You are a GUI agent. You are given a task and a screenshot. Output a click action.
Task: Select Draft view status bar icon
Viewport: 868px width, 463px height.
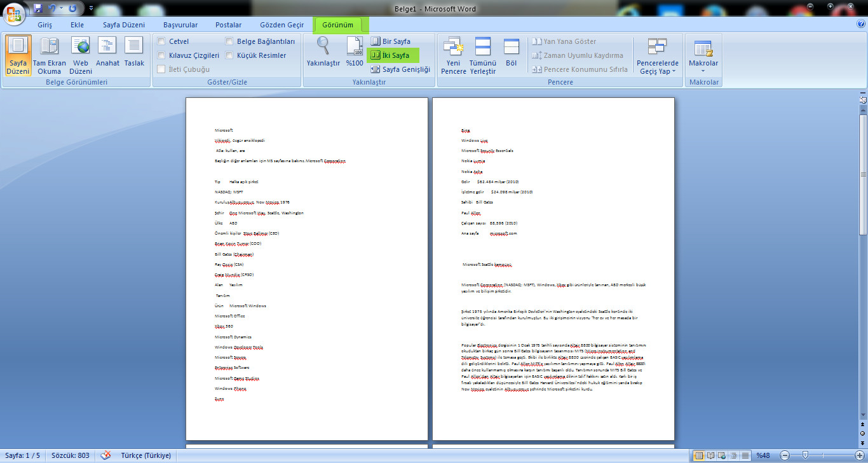pos(745,456)
